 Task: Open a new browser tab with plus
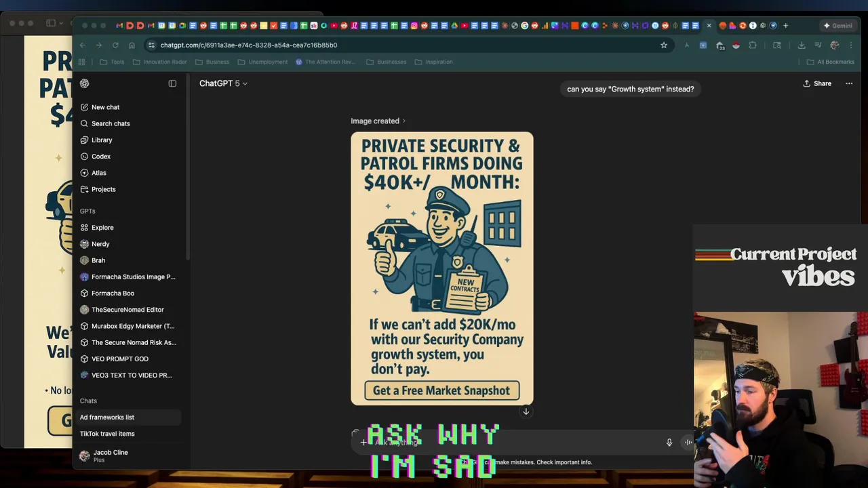[785, 26]
